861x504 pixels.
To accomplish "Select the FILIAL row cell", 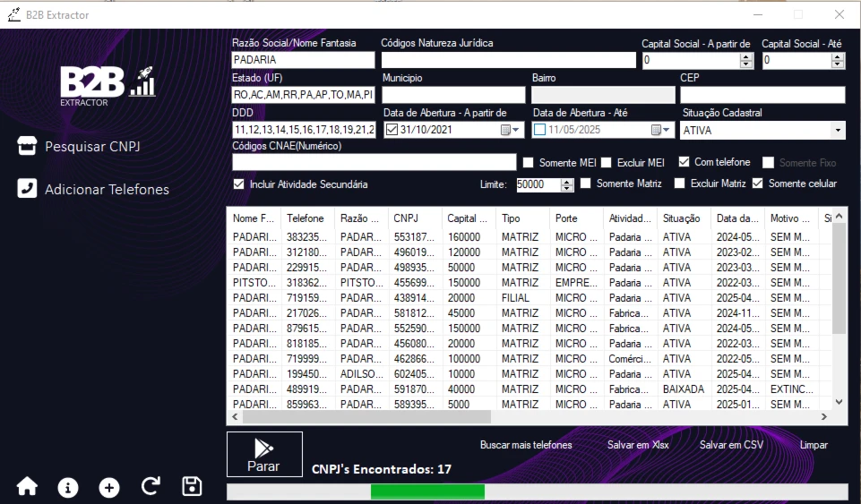I will click(x=515, y=298).
